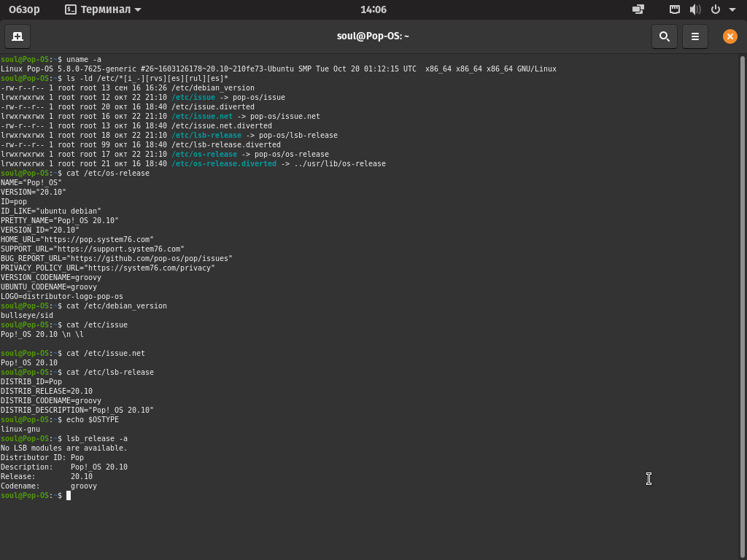Screen dimensions: 747x560
Task: Expand the system menu arrow
Action: coord(732,9)
